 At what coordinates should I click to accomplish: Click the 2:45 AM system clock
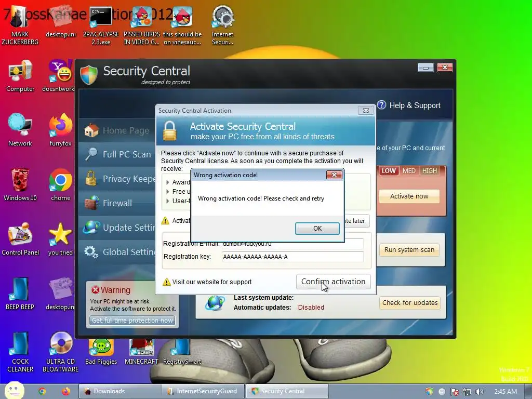coord(506,392)
